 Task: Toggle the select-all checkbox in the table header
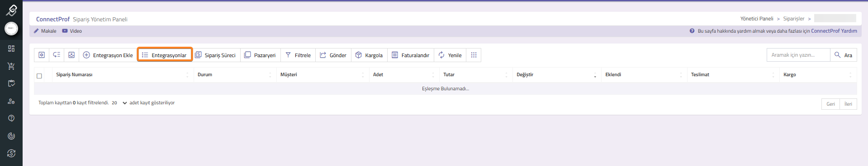pyautogui.click(x=39, y=76)
